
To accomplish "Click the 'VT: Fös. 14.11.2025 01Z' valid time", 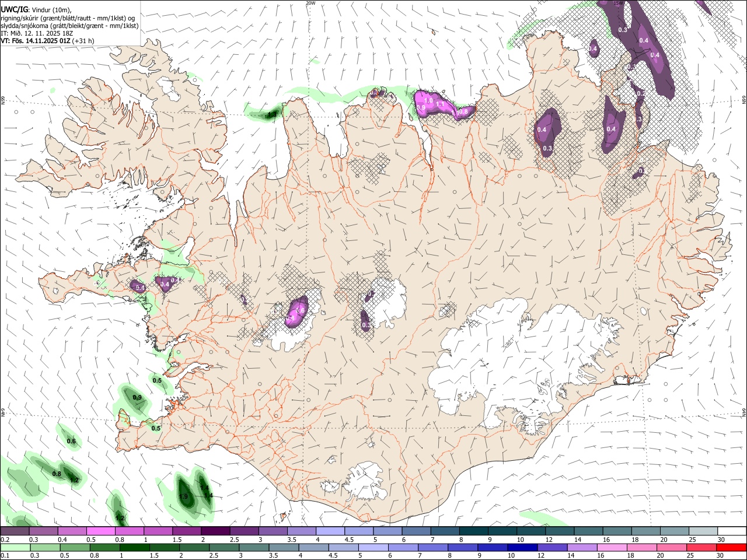I will pos(36,41).
